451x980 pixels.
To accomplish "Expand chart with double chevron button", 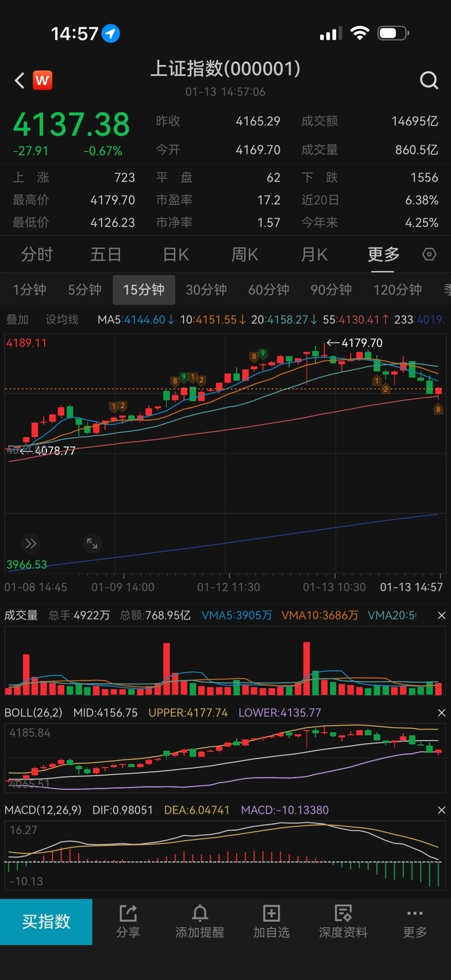I will (31, 543).
